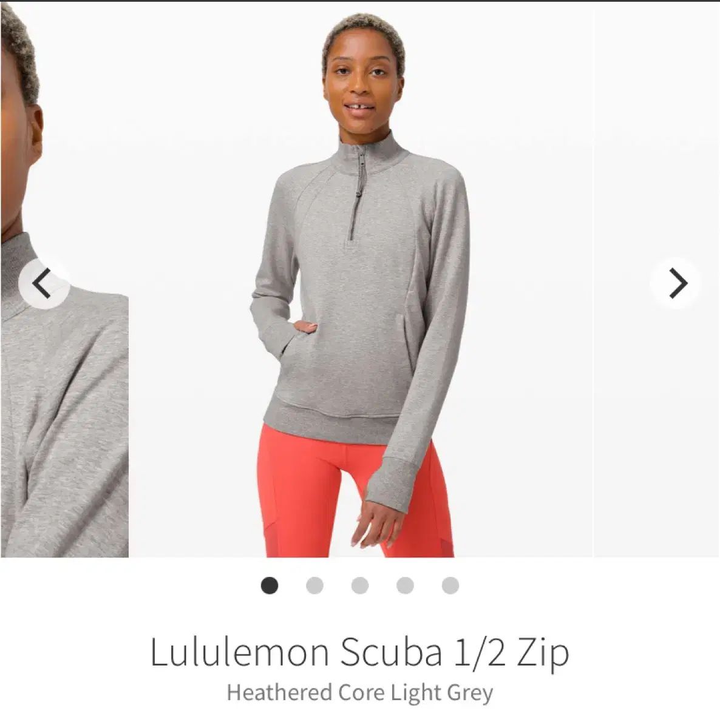Viewport: 720px width, 728px height.
Task: Advance carousel with the right chevron arrow
Action: tap(676, 283)
